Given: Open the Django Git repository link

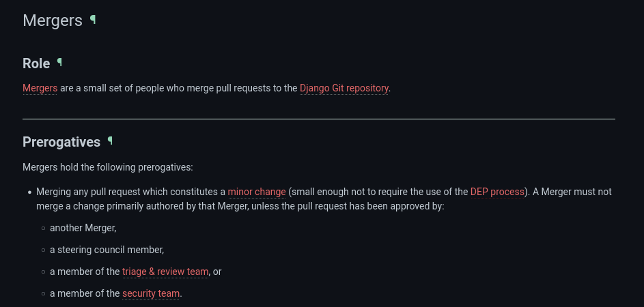Looking at the screenshot, I should (344, 88).
